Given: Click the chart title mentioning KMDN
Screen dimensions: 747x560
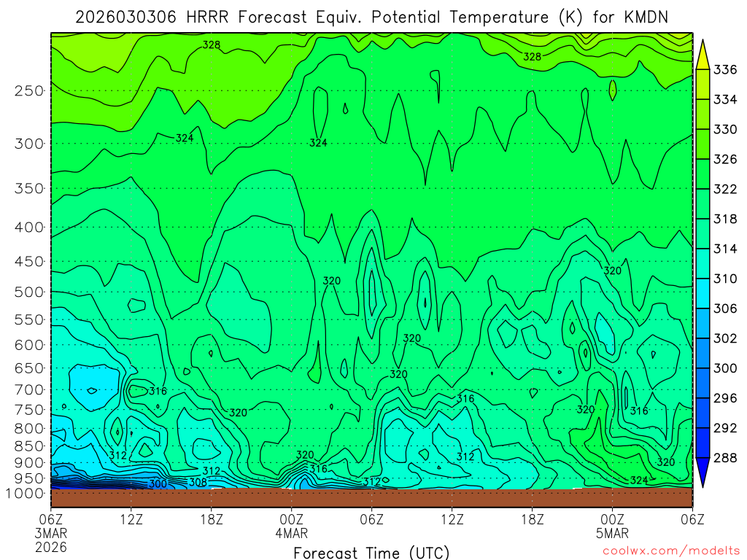Looking at the screenshot, I should pyautogui.click(x=371, y=17).
